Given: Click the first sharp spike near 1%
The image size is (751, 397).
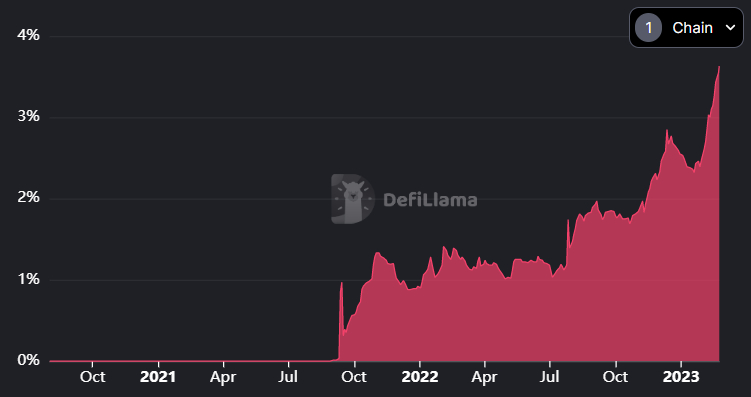Looking at the screenshot, I should point(341,283).
